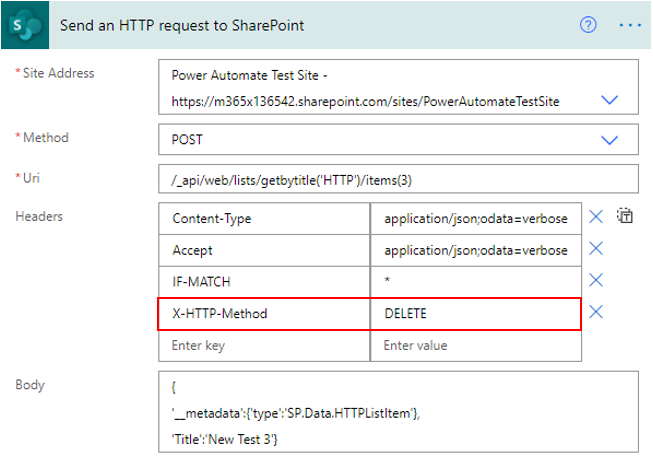
Task: Click the SharePoint site URL text
Action: 365,101
